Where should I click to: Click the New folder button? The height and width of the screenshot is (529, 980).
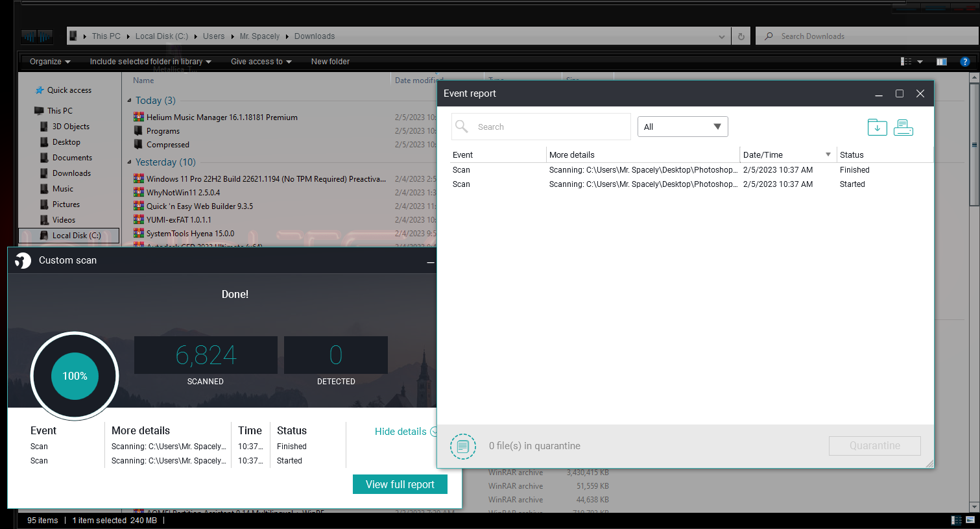tap(330, 62)
